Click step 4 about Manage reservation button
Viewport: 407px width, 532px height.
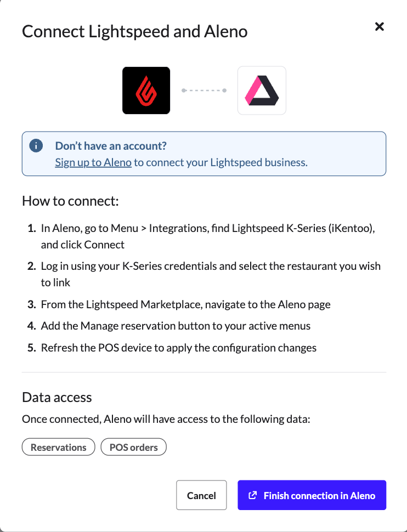click(176, 326)
